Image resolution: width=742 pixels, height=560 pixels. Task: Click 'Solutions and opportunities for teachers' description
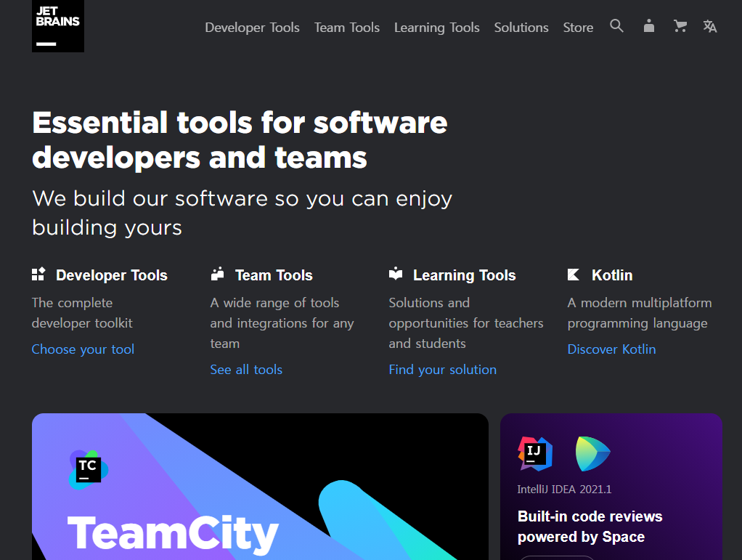pyautogui.click(x=466, y=322)
